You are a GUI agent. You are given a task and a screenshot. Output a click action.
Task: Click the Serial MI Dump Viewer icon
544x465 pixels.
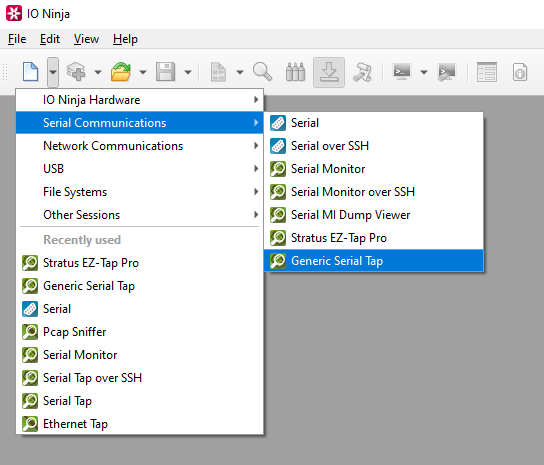[278, 215]
